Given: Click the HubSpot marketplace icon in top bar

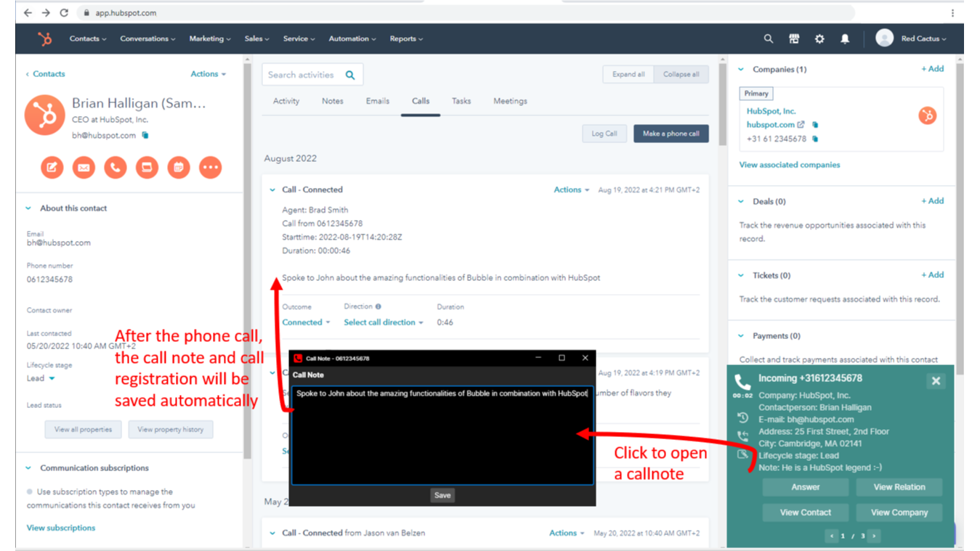Looking at the screenshot, I should (794, 39).
